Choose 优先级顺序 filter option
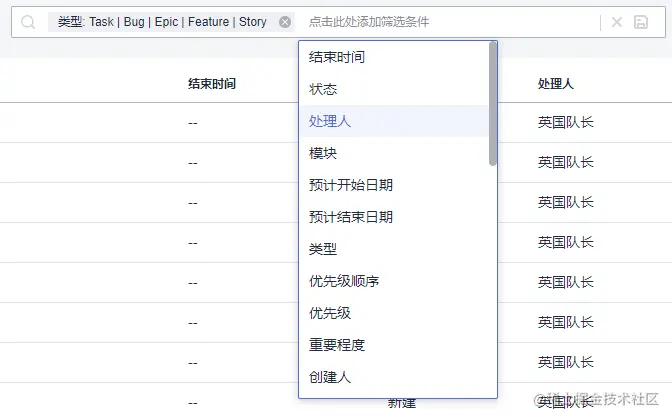This screenshot has height=420, width=672. [x=394, y=281]
